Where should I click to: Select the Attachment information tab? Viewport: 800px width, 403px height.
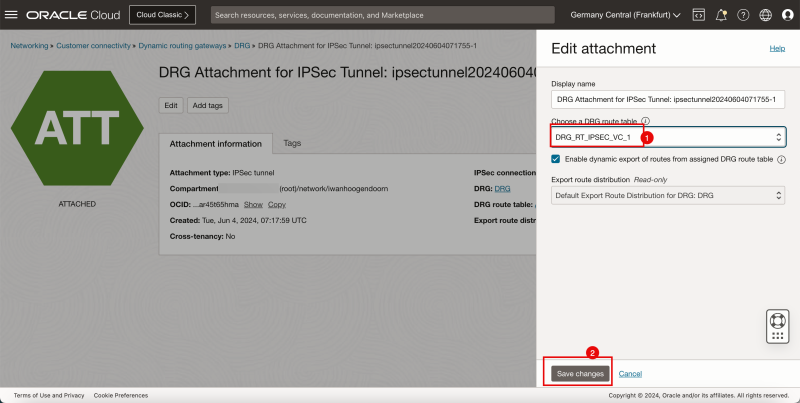tap(216, 144)
